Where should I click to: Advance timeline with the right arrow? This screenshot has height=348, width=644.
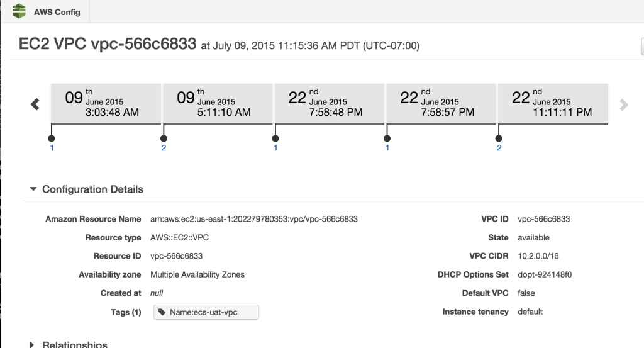click(624, 104)
